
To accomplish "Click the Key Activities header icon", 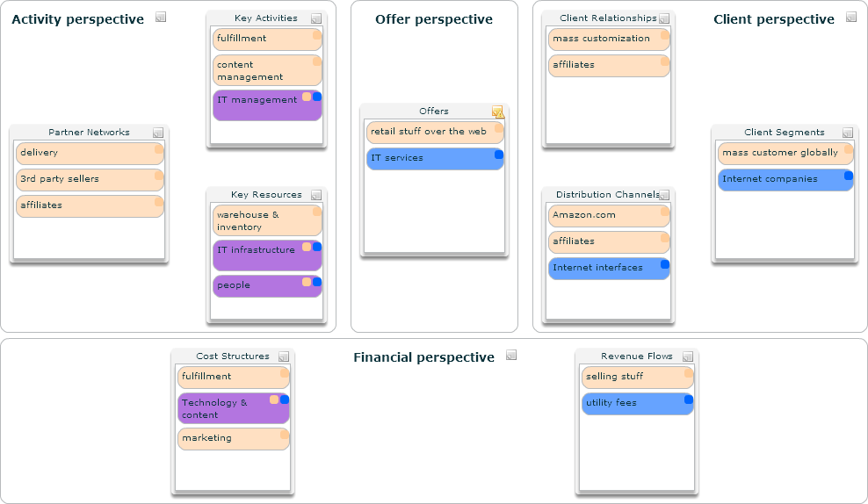I will (316, 18).
